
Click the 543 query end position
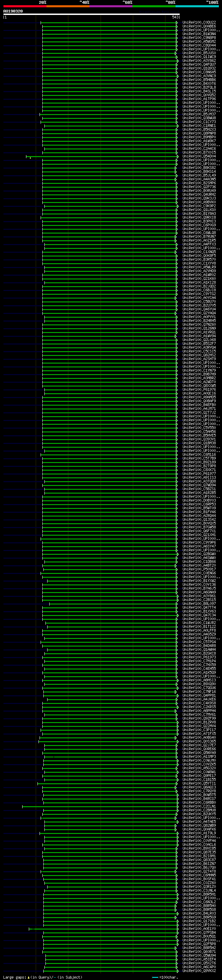point(175,17)
